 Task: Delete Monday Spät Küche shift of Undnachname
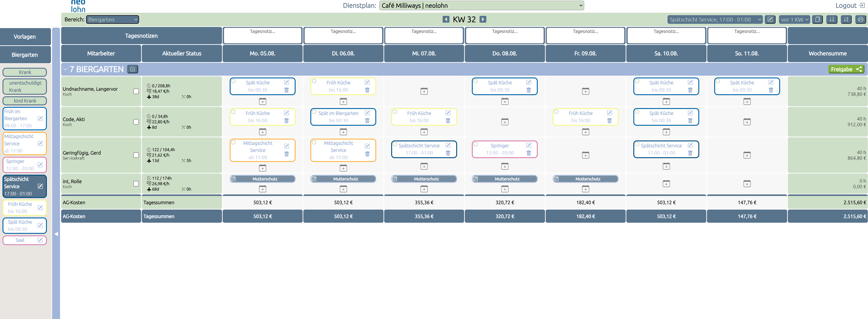[286, 90]
